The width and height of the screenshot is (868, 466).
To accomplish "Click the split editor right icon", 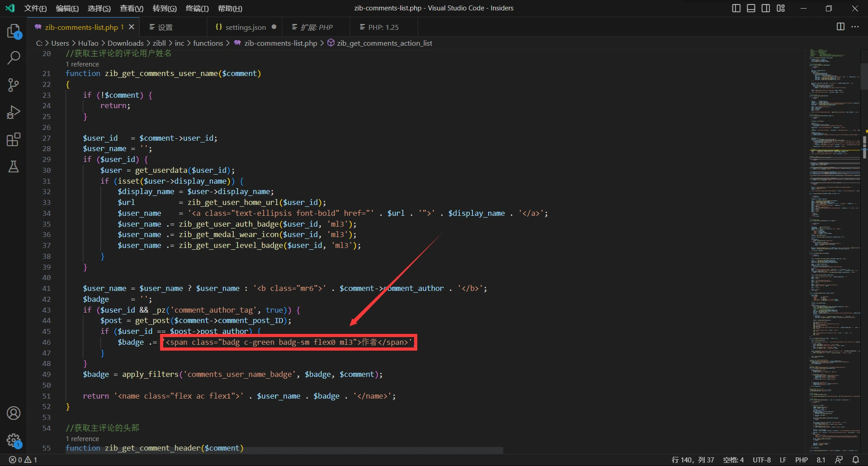I will (840, 27).
